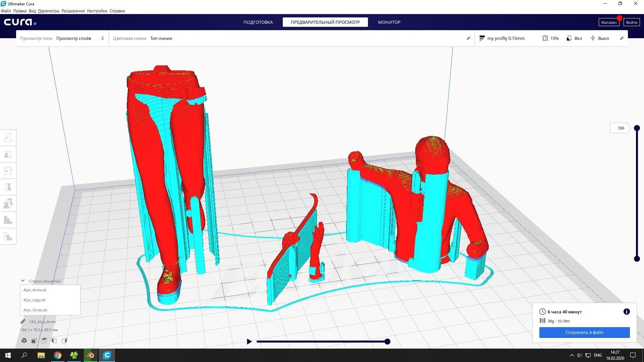The height and width of the screenshot is (362, 644).
Task: Select the Mirror tool in left toolbar
Action: [x=8, y=187]
